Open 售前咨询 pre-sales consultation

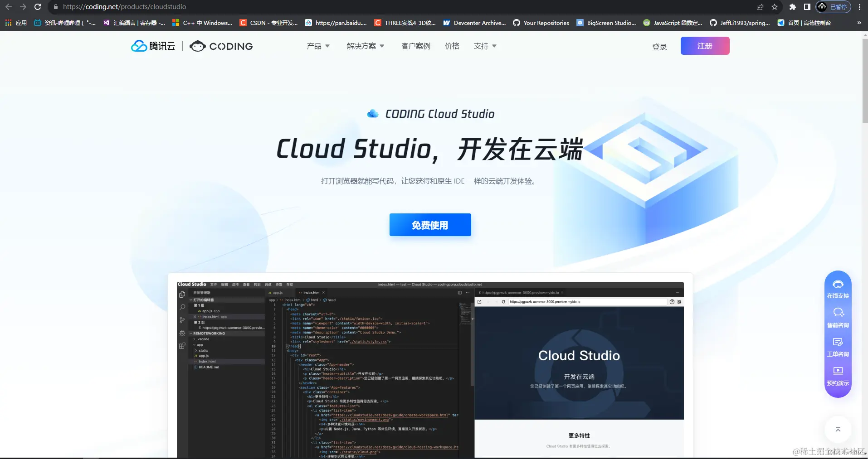(x=838, y=318)
